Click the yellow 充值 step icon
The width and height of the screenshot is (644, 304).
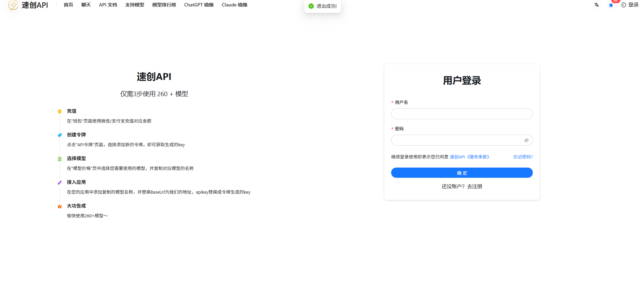tap(60, 111)
